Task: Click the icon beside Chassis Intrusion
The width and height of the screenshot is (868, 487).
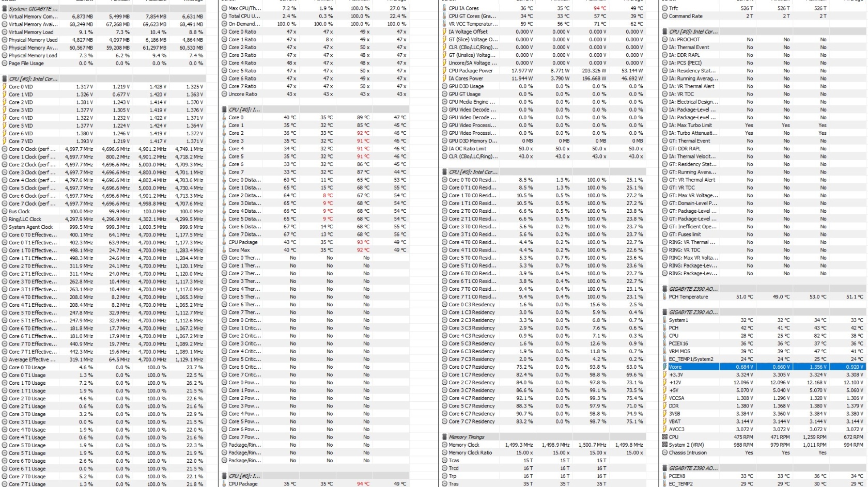Action: (x=664, y=453)
